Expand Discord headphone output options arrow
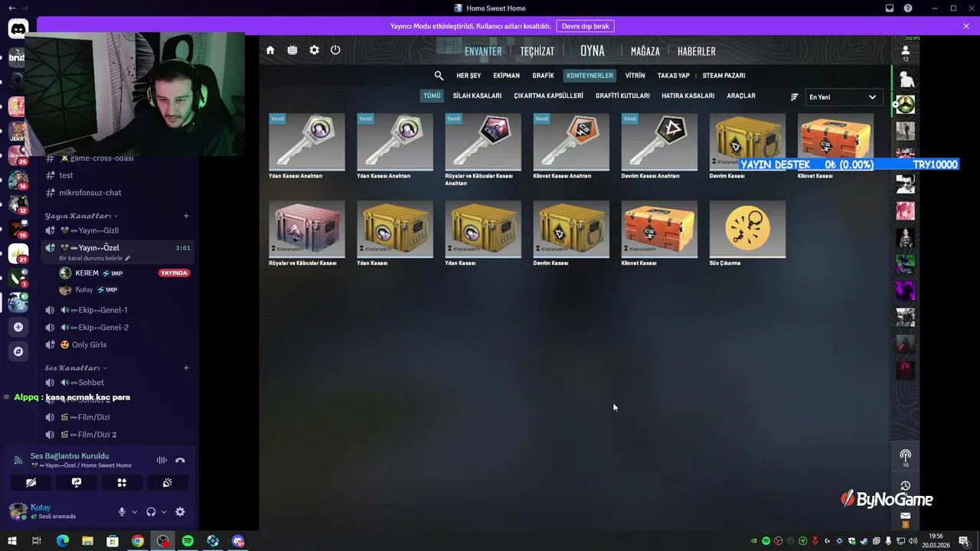The image size is (980, 551). point(164,512)
